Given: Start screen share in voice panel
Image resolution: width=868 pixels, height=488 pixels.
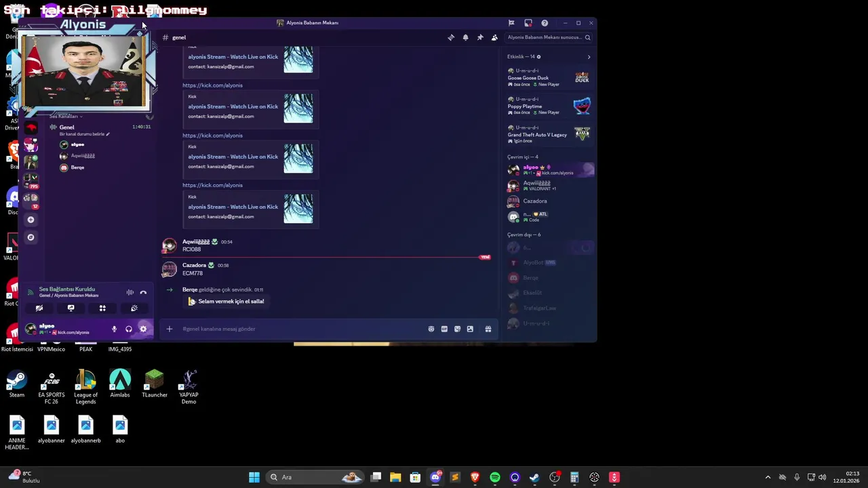Looking at the screenshot, I should pyautogui.click(x=71, y=308).
